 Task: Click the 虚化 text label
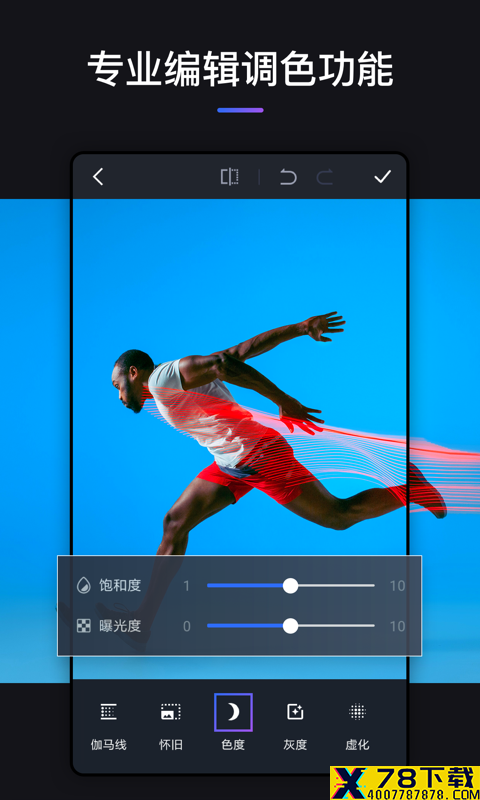[357, 745]
